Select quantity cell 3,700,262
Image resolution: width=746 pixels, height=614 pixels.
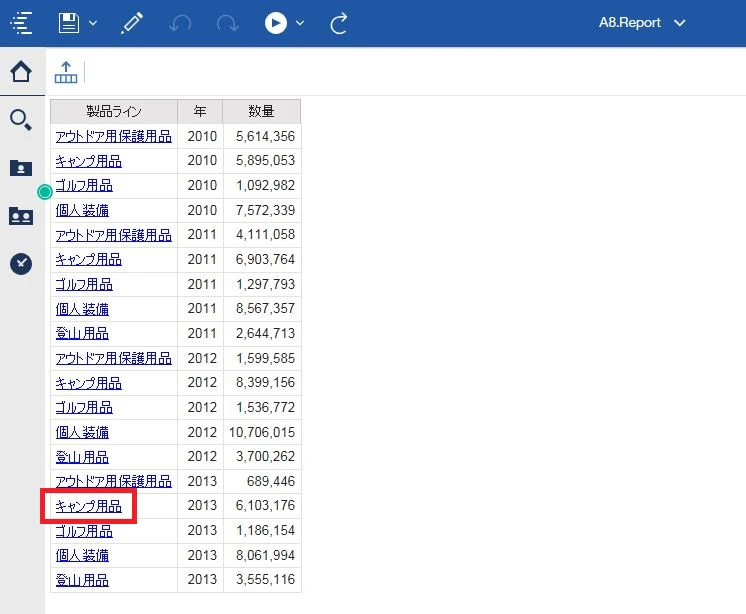click(262, 457)
